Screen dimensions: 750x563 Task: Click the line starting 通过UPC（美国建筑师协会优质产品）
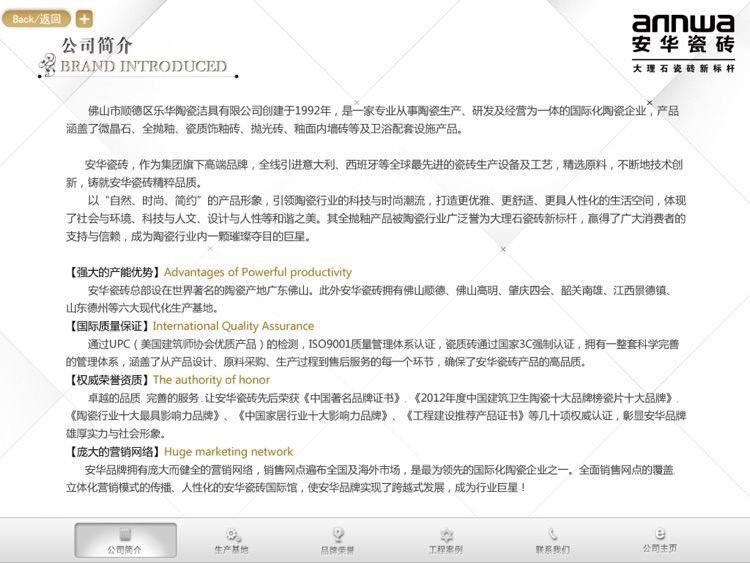383,344
